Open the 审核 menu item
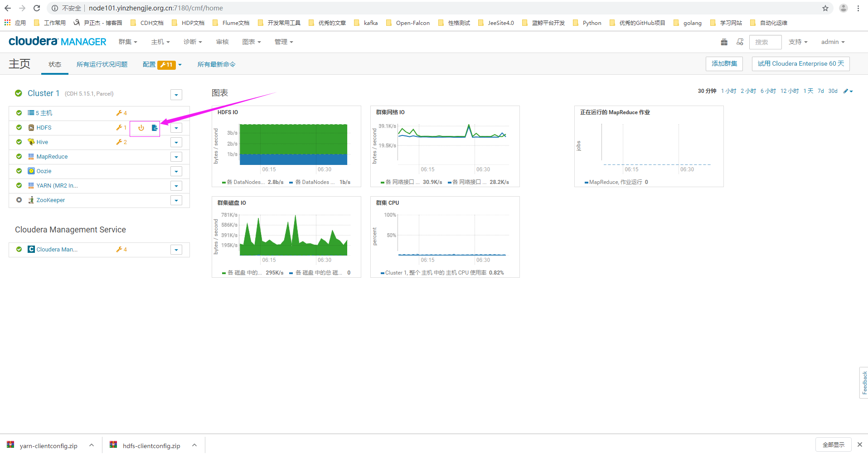The image size is (868, 454). pyautogui.click(x=222, y=42)
